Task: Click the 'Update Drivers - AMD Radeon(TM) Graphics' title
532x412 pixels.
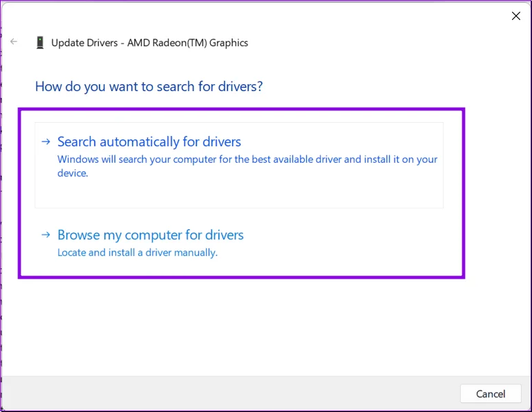Action: point(150,43)
